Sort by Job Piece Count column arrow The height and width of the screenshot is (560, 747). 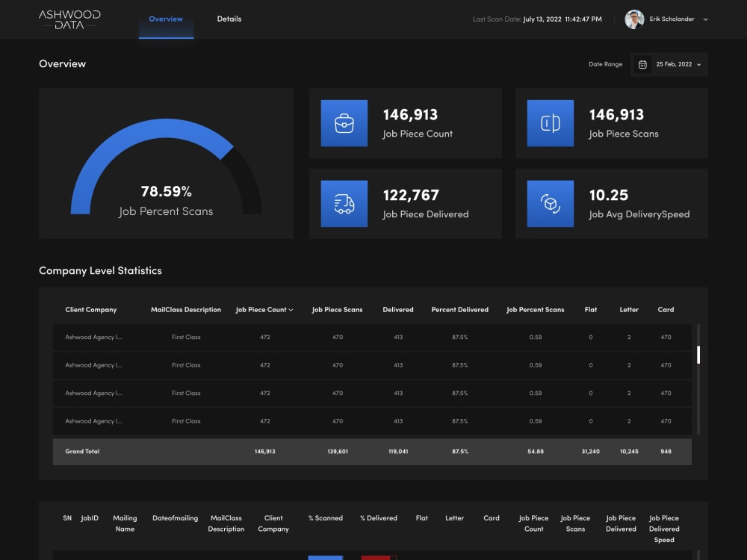coord(291,310)
